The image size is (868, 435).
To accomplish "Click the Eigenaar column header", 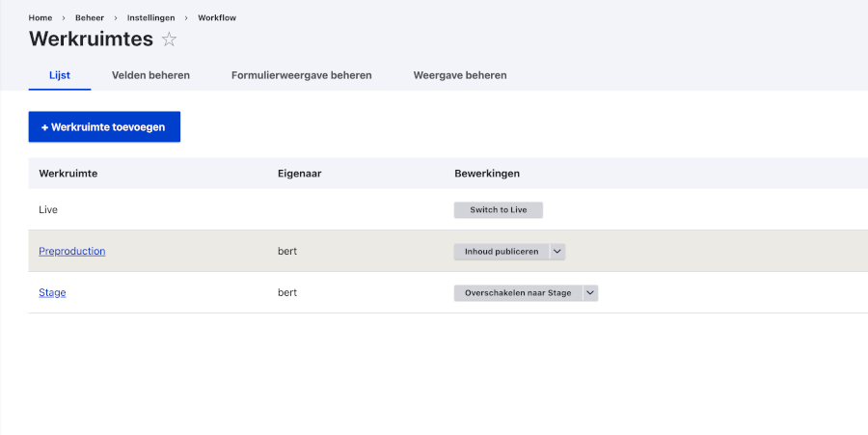I will (300, 174).
